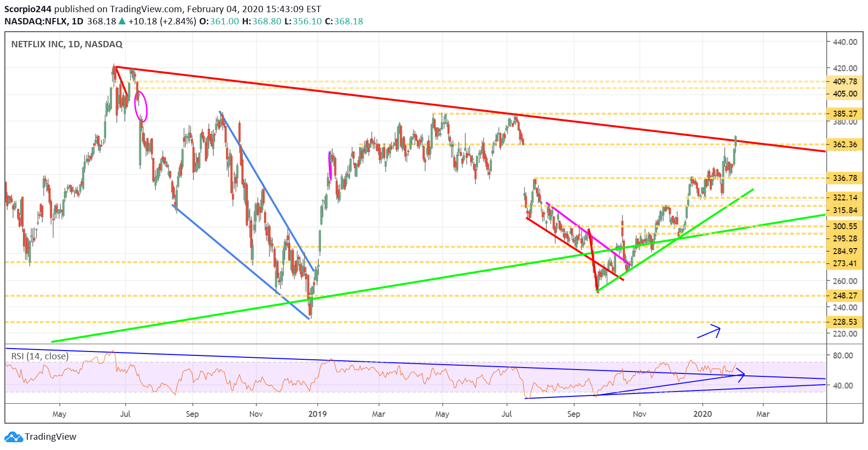This screenshot has height=450, width=868.
Task: Click the Mar label after 2020
Action: point(763,414)
